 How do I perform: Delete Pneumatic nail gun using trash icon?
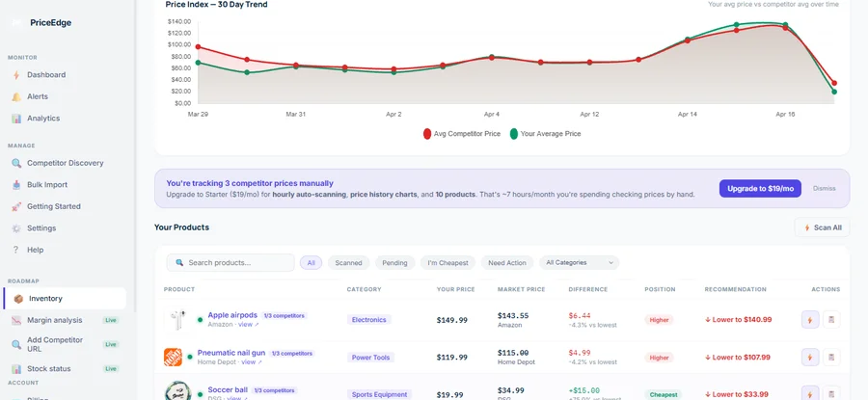coord(831,358)
